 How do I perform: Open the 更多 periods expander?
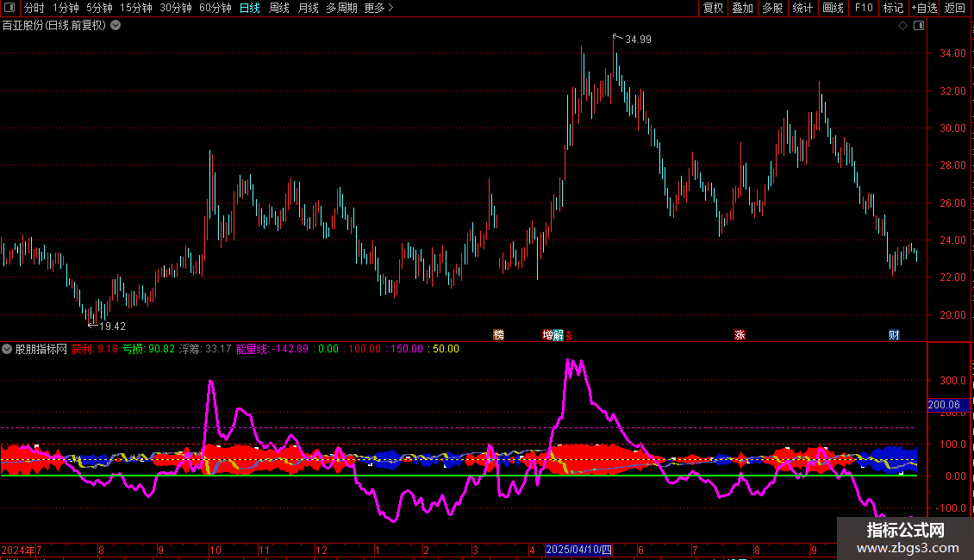pos(378,8)
